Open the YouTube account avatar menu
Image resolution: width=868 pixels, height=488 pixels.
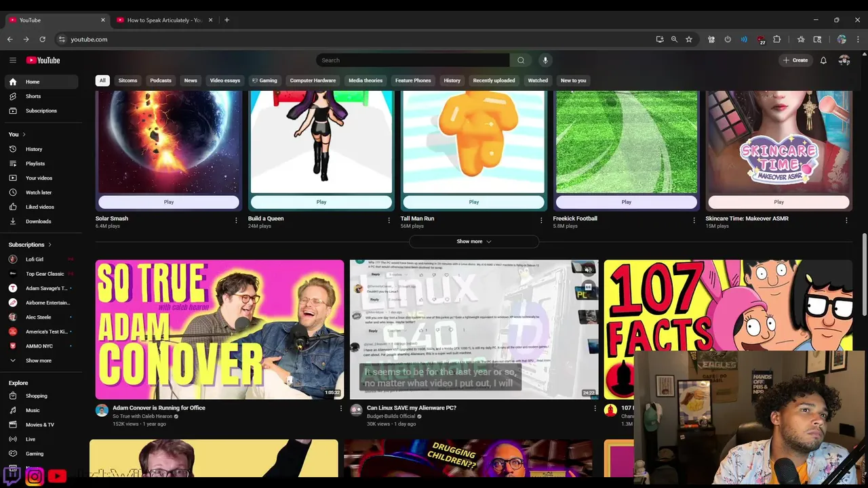click(x=844, y=60)
